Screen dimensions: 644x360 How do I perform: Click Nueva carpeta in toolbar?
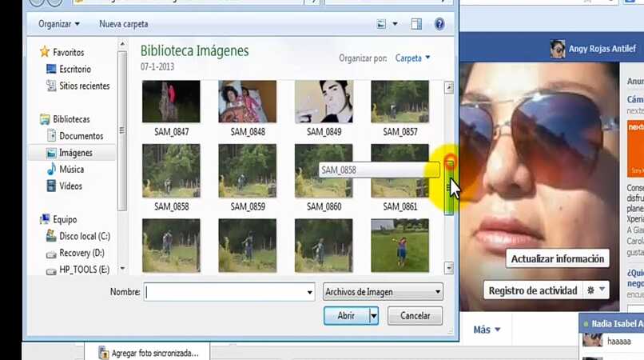(123, 24)
